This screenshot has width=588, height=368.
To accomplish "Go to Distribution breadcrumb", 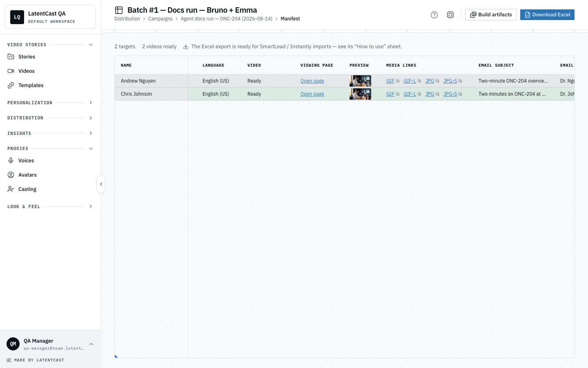I will (x=127, y=19).
